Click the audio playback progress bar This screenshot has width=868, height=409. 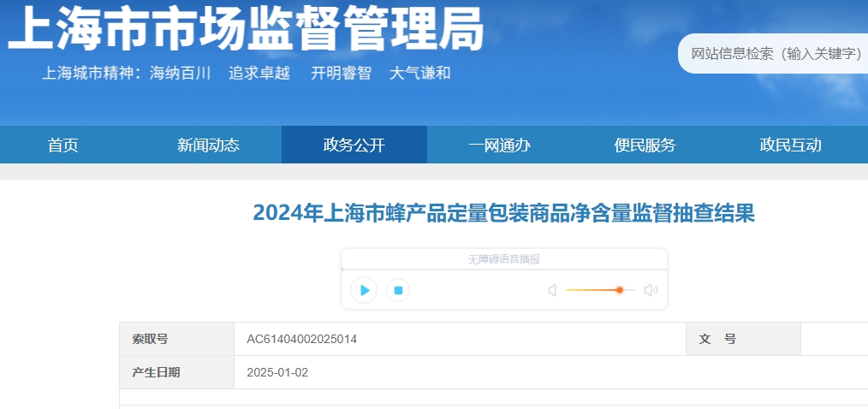point(503,270)
